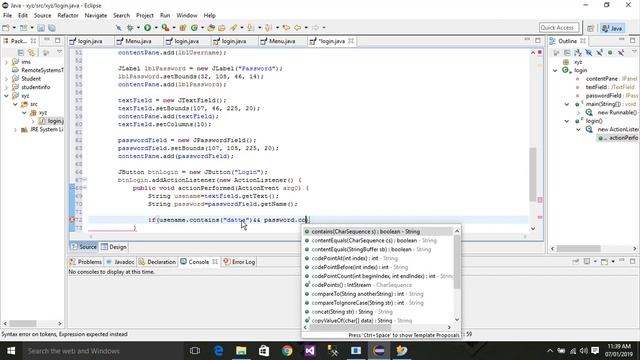Viewport: 640px width, 360px height.
Task: Click Task View icon on taskbar
Action: point(195,351)
